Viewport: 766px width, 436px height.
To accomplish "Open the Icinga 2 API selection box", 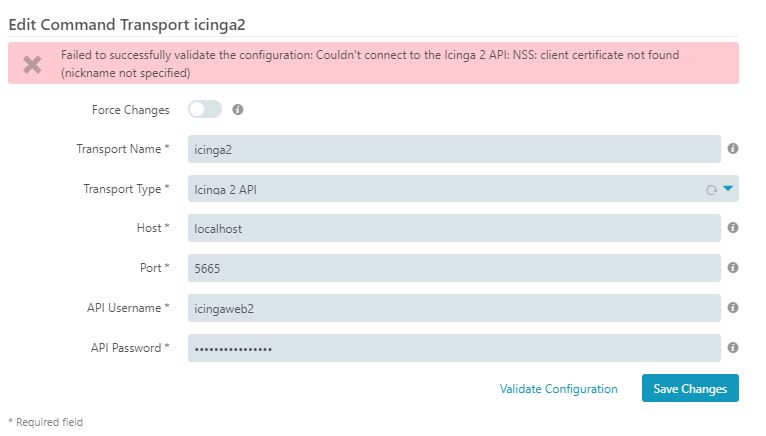I will click(463, 189).
